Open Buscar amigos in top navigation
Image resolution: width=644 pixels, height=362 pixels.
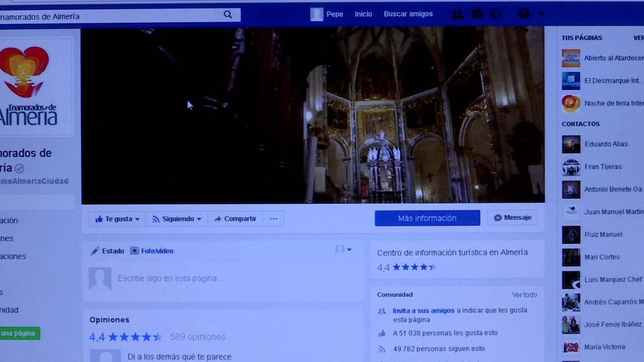408,14
